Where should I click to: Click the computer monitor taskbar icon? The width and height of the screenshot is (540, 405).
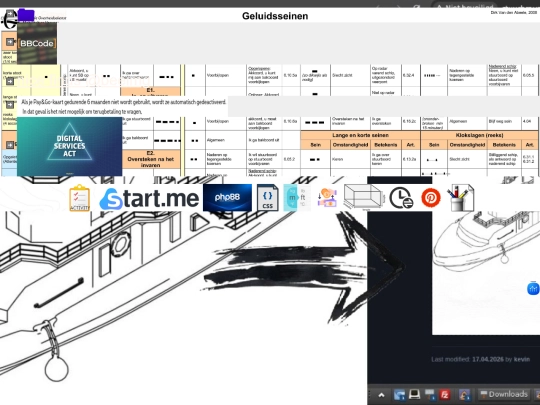coord(414,394)
